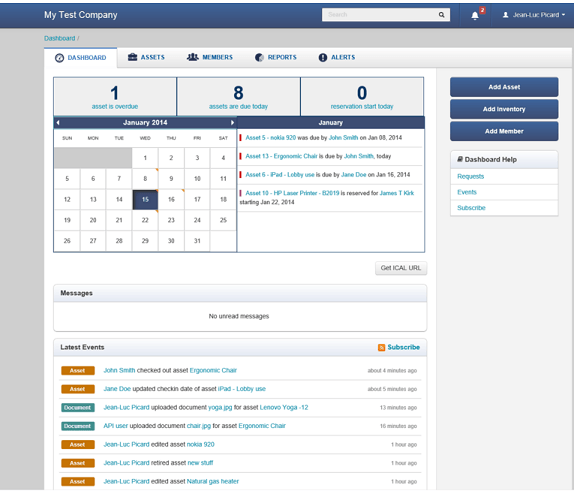Click the Asset badge on John Smith event

click(78, 371)
